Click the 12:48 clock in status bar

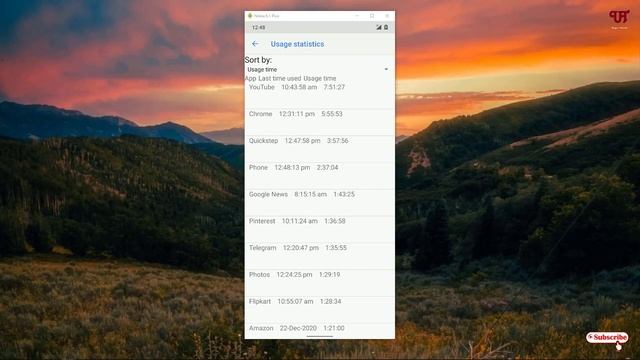(258, 27)
